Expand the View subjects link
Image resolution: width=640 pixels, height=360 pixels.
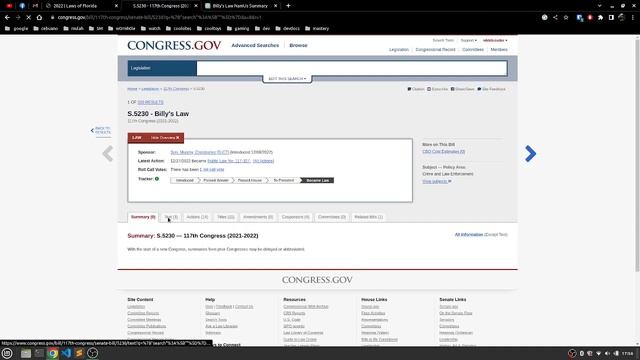point(437,181)
